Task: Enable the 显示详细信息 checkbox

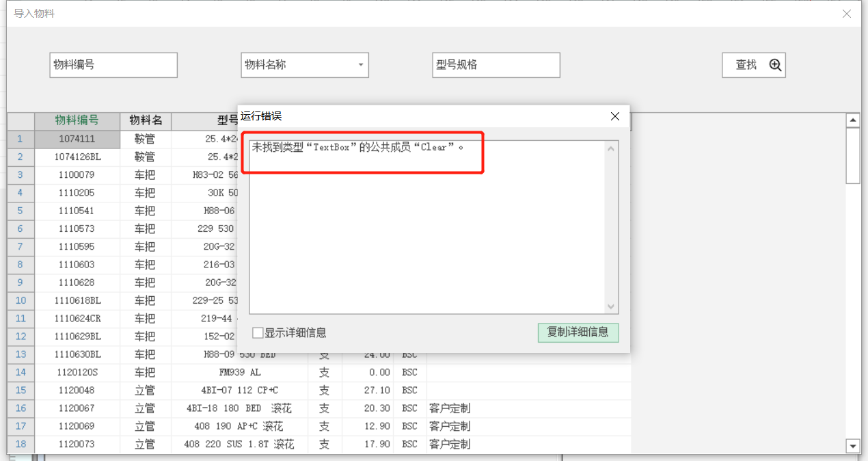Action: tap(258, 333)
